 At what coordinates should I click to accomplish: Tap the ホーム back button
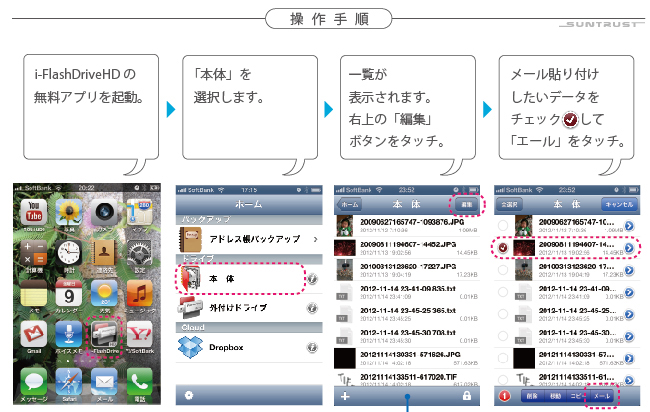click(x=349, y=204)
